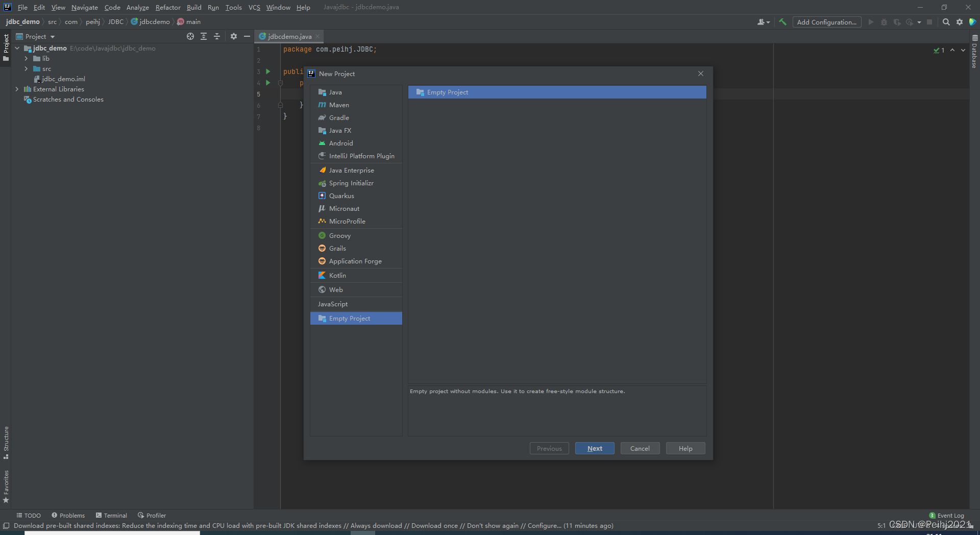
Task: Choose Gradle project type
Action: click(356, 117)
